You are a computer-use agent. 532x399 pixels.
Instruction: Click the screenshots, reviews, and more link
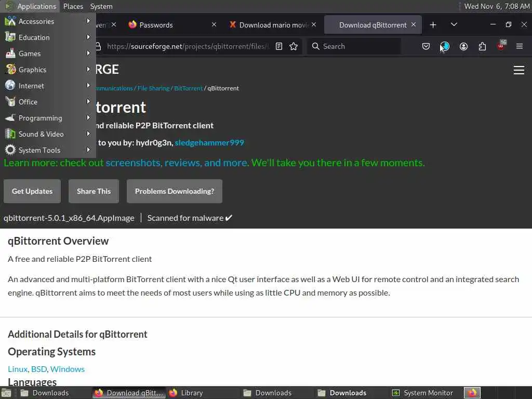177,163
